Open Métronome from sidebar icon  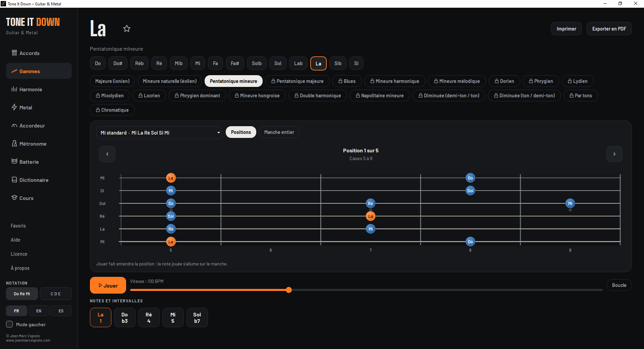(x=14, y=144)
